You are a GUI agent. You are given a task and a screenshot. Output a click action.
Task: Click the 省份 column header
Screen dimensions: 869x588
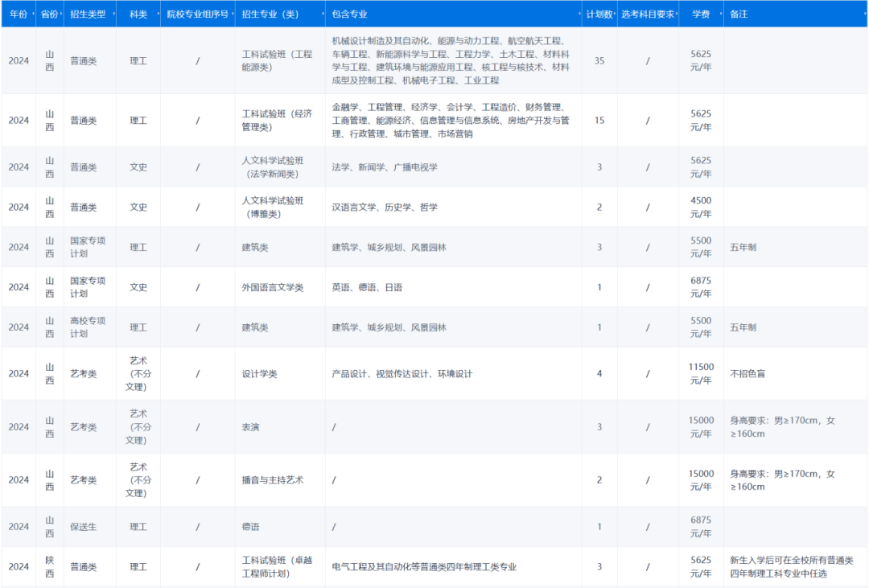pyautogui.click(x=48, y=13)
